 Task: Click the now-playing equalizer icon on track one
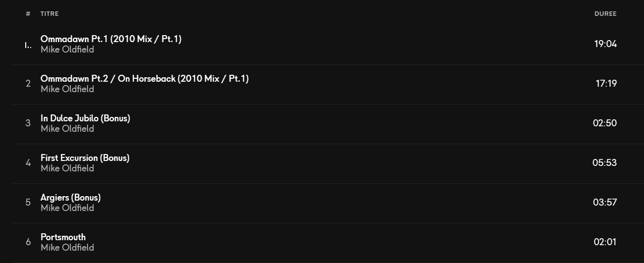(x=28, y=45)
